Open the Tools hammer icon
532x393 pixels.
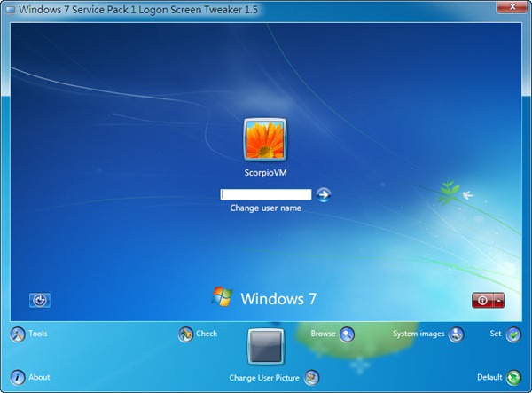[x=18, y=334]
